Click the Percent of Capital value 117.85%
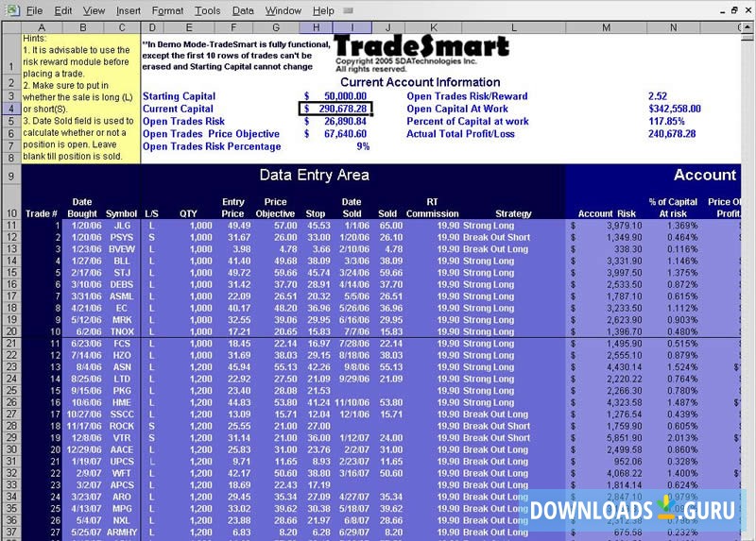Image resolution: width=756 pixels, height=541 pixels. (666, 121)
